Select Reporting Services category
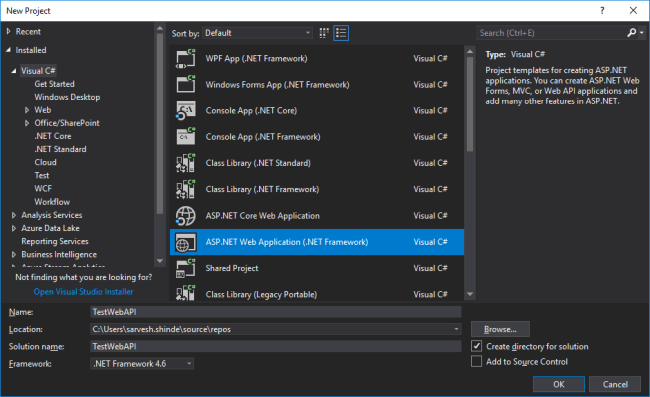Image resolution: width=650 pixels, height=397 pixels. point(55,241)
